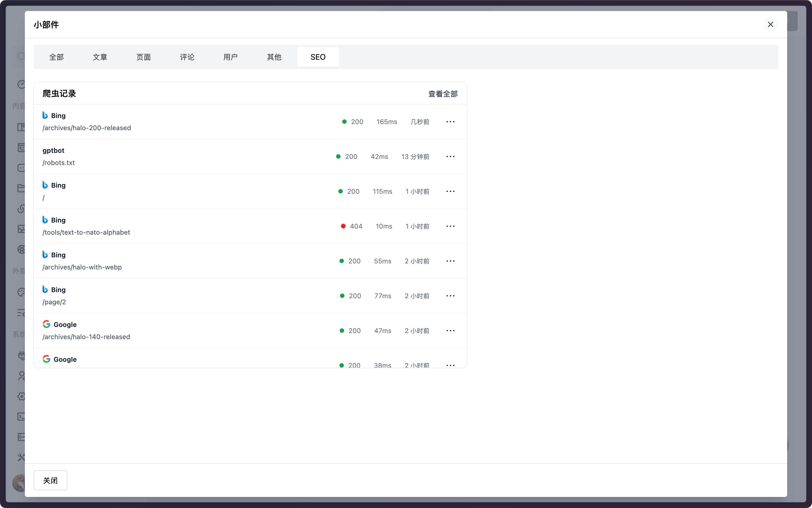Viewport: 812px width, 508px height.
Task: Click the Bing icon on halo-with-webp row
Action: coord(45,255)
